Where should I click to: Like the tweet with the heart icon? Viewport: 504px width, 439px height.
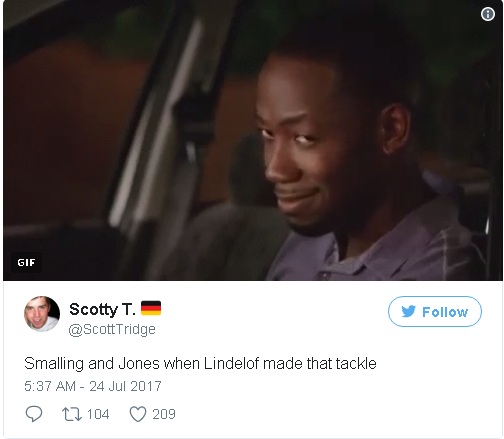pos(138,414)
